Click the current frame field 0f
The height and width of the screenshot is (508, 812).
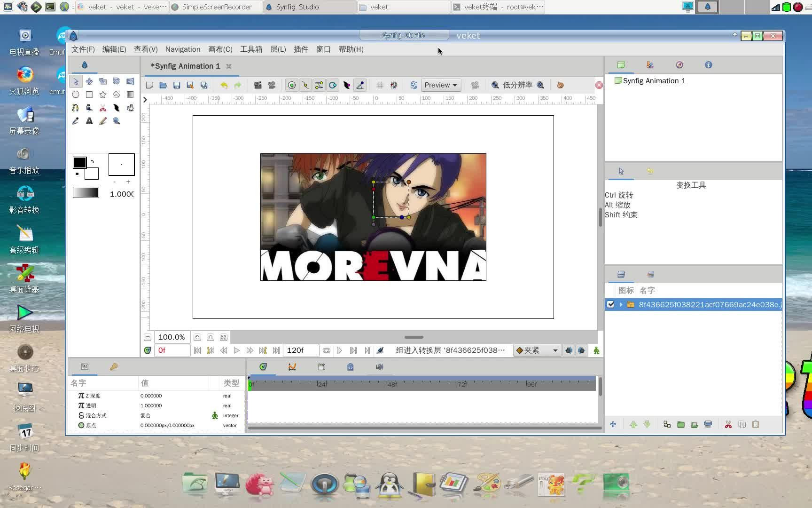coord(172,350)
